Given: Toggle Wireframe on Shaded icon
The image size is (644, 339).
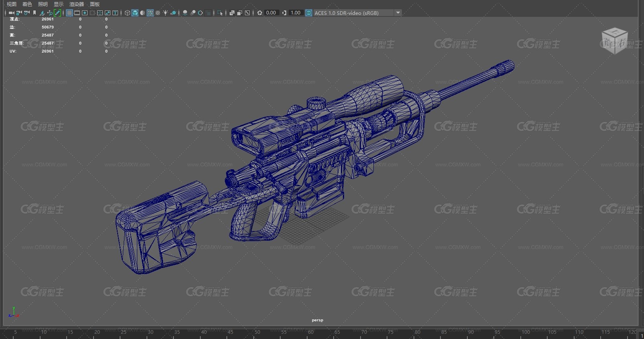Looking at the screenshot, I should (150, 13).
